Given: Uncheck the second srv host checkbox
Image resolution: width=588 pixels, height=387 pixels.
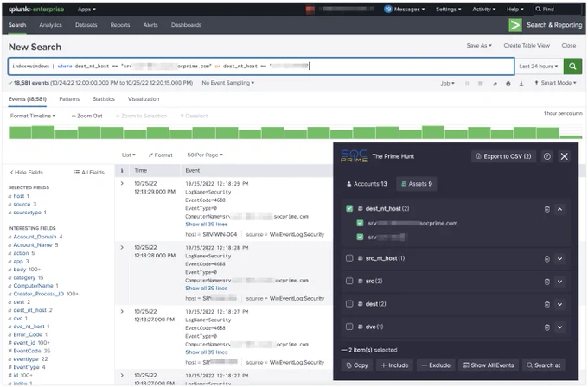Looking at the screenshot, I should (360, 238).
